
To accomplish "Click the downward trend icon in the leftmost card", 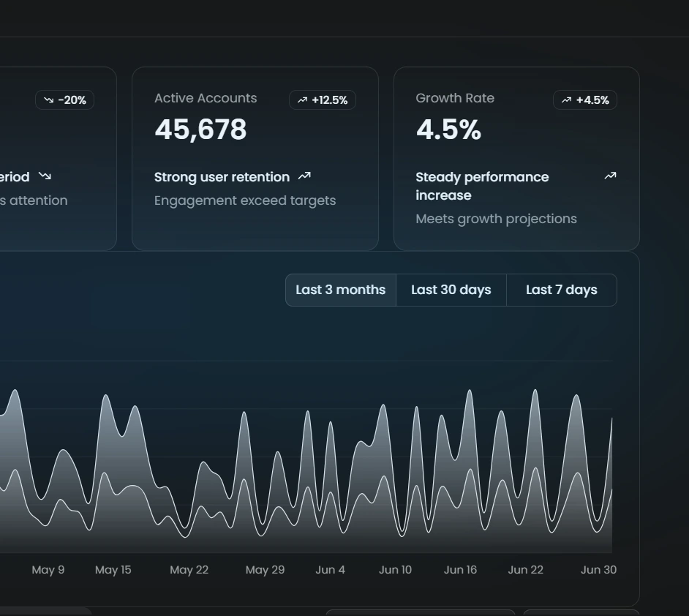I will click(45, 176).
